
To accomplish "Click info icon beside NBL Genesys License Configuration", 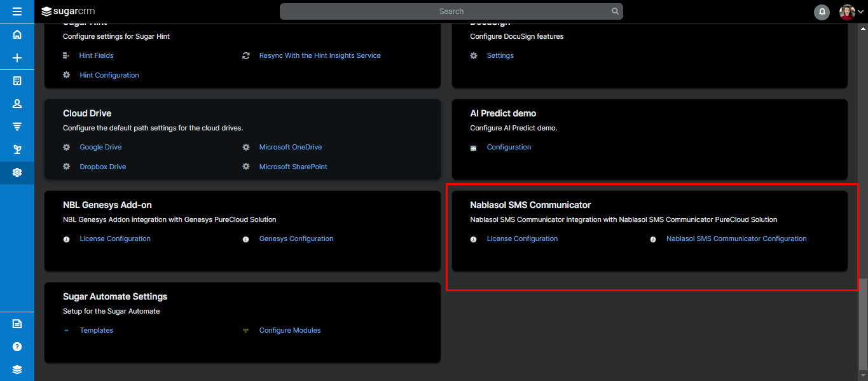I will click(x=66, y=240).
